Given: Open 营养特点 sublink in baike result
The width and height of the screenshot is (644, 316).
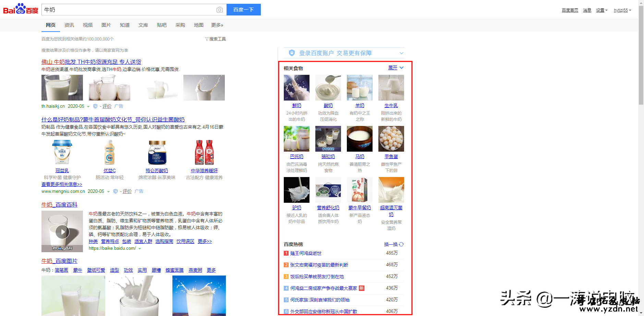Looking at the screenshot, I should coord(110,242).
